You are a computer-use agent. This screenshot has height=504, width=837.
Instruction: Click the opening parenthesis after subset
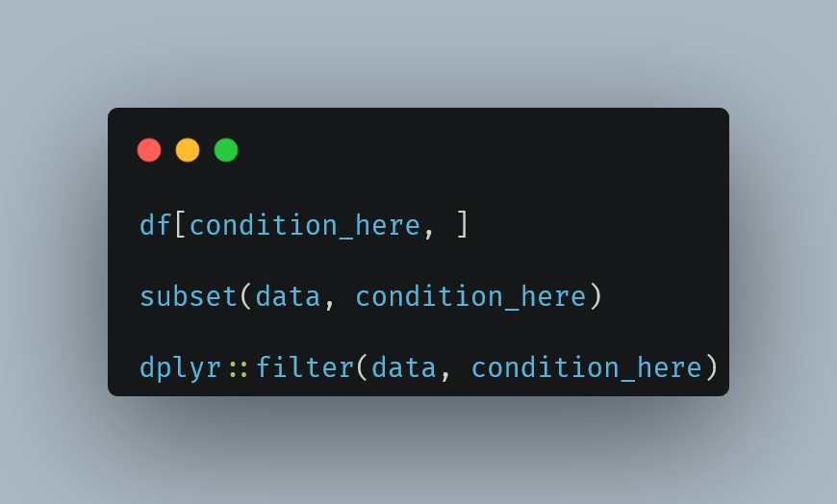tap(245, 296)
